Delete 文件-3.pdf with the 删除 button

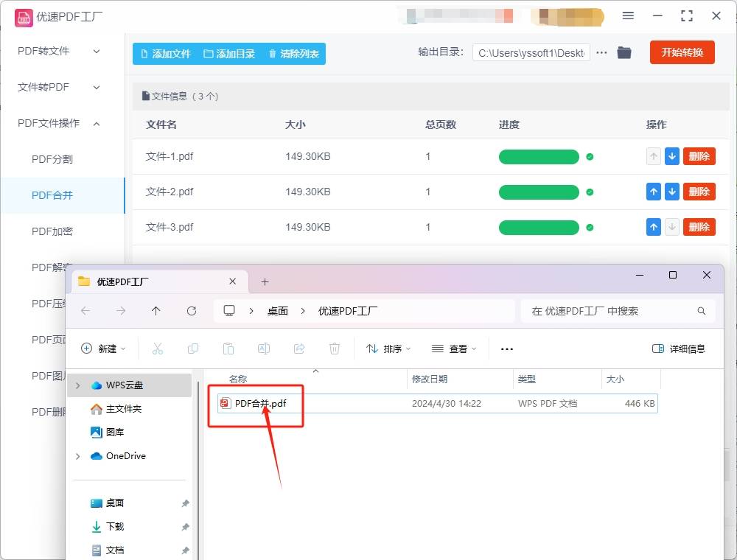click(x=699, y=228)
